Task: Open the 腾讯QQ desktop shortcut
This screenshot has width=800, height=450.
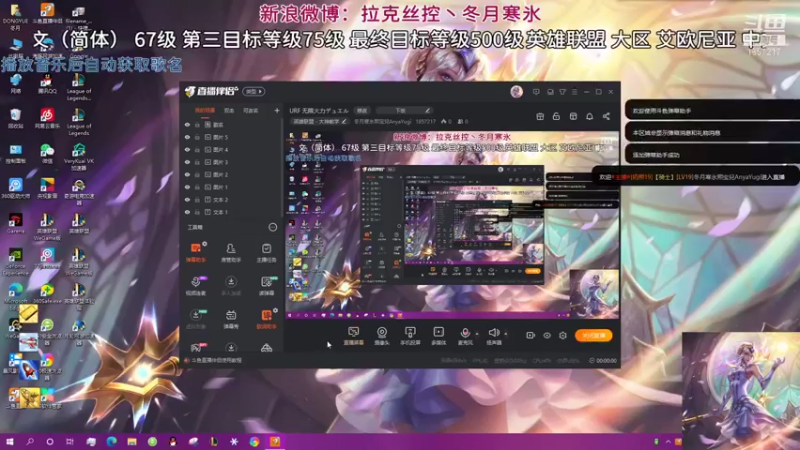Action: point(47,84)
